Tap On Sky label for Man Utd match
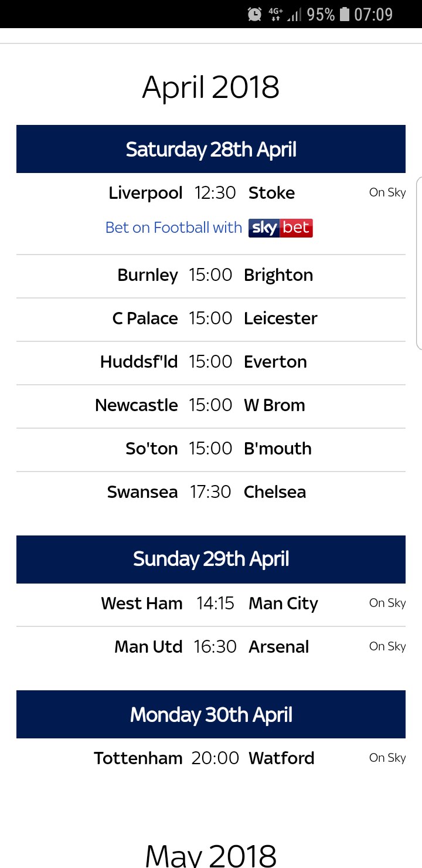This screenshot has width=422, height=868. point(387,646)
